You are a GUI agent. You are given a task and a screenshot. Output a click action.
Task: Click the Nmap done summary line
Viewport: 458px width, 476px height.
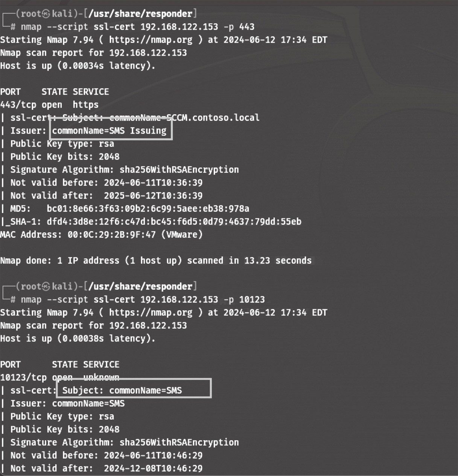pyautogui.click(x=156, y=261)
